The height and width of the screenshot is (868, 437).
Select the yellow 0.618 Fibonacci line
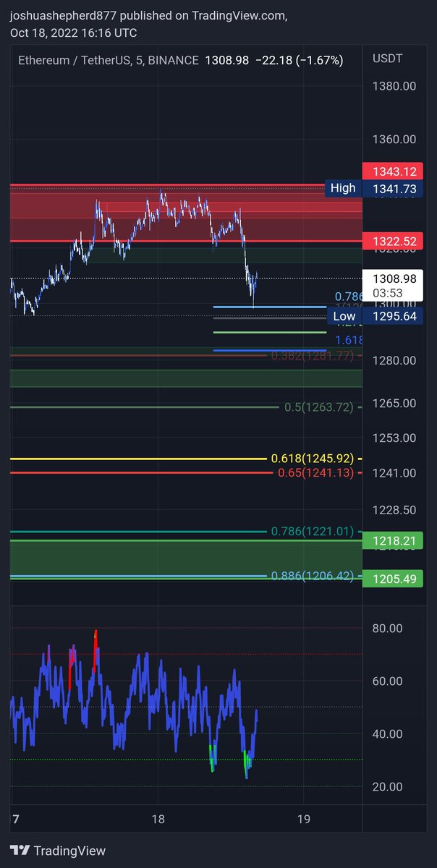coord(138,459)
